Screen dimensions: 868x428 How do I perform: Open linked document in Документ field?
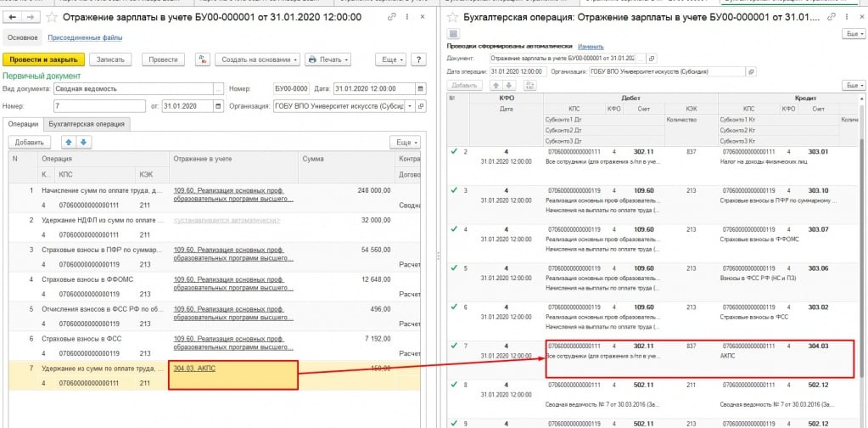[x=652, y=59]
